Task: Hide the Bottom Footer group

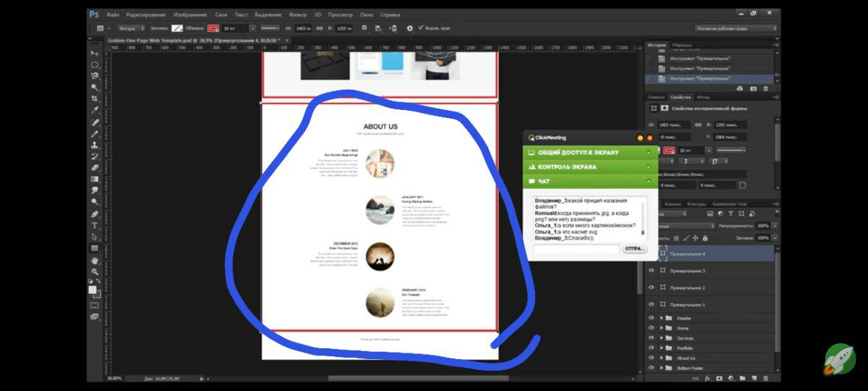Action: pyautogui.click(x=652, y=368)
